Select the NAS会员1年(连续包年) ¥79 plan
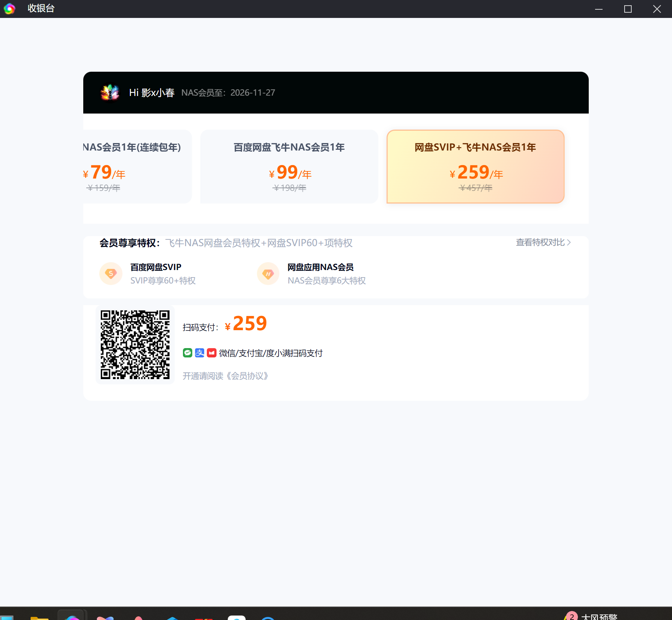Screen dimensions: 672x620 [137, 167]
